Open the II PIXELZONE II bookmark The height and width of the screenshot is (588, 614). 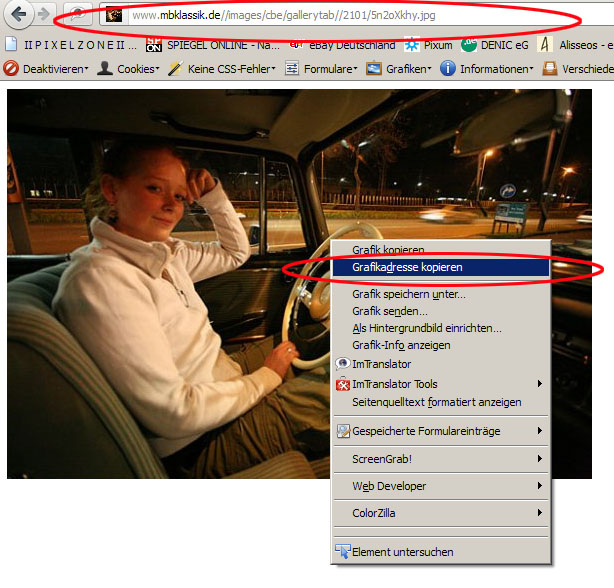pos(72,45)
